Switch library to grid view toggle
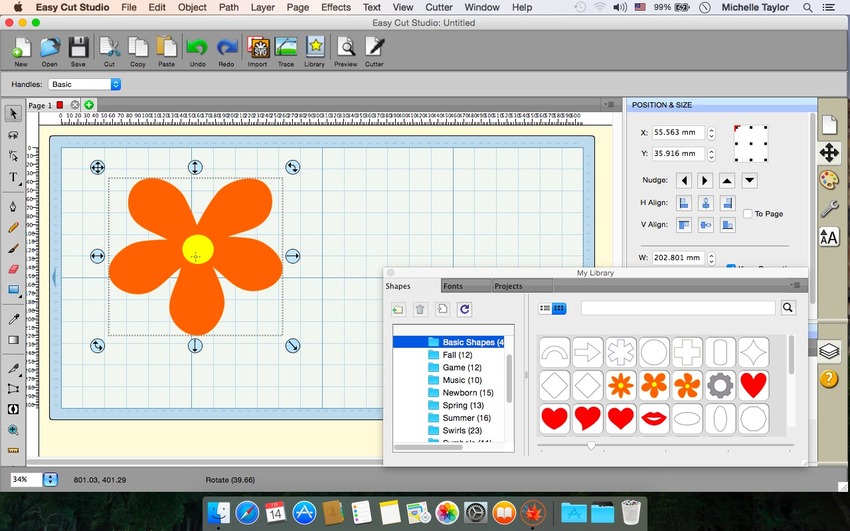850x531 pixels. (x=560, y=309)
